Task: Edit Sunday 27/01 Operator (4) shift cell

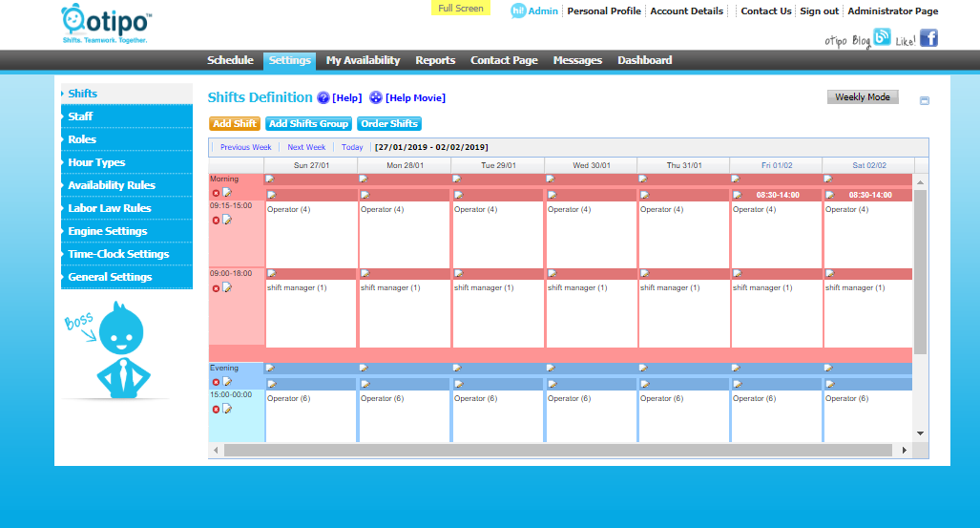Action: coord(271,195)
